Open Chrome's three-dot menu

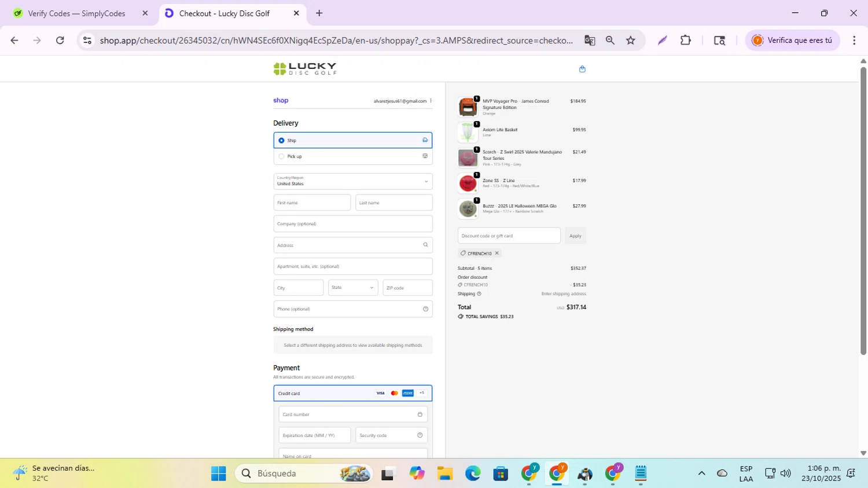tap(854, 41)
